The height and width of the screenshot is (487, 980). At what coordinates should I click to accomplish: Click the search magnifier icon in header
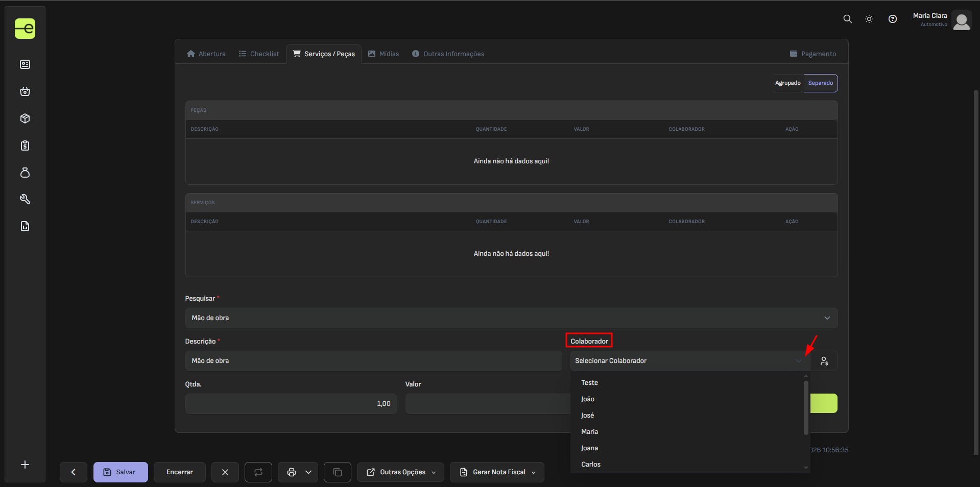[847, 19]
